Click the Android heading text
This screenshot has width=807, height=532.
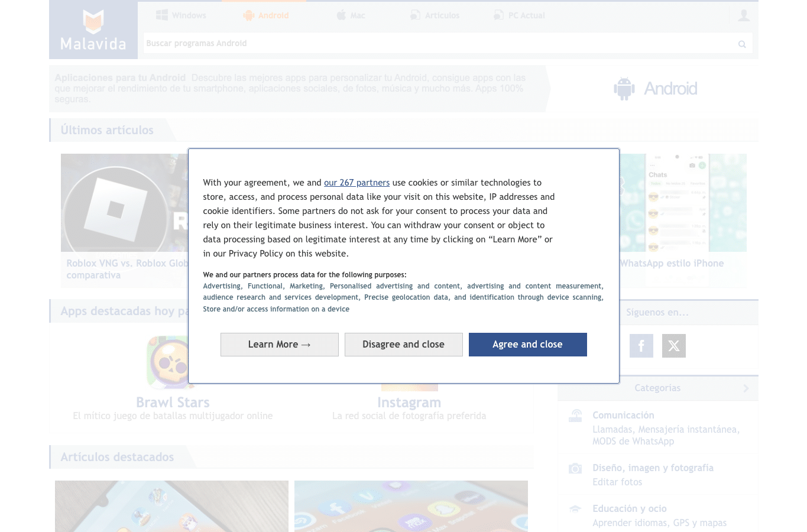(670, 89)
